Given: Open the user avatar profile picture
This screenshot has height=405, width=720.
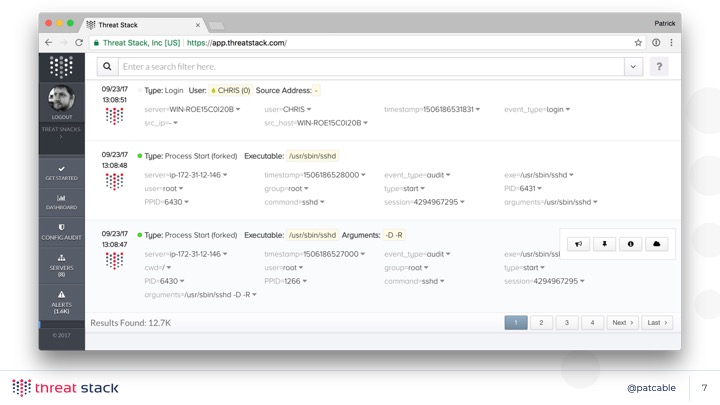Looking at the screenshot, I should coord(61,98).
